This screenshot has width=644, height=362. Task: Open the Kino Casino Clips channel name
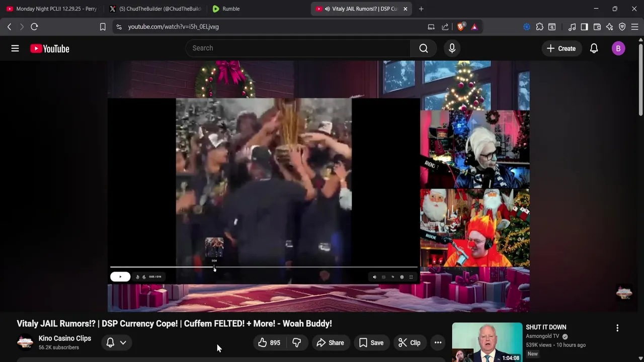pos(65,338)
